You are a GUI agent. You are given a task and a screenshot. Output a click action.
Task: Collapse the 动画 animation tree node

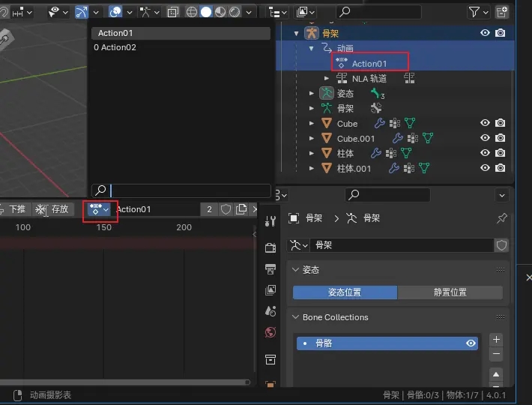point(312,49)
